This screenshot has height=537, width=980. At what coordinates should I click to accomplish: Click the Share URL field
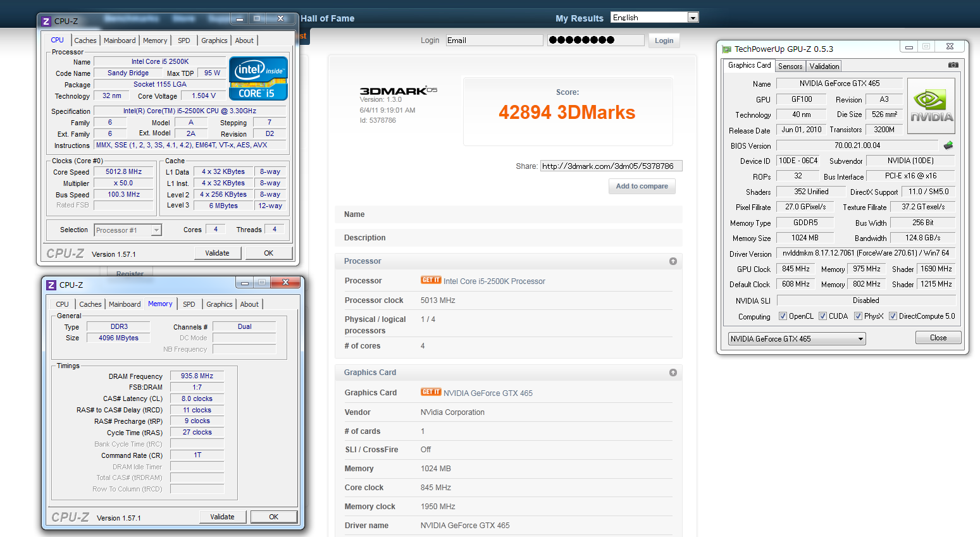coord(611,166)
